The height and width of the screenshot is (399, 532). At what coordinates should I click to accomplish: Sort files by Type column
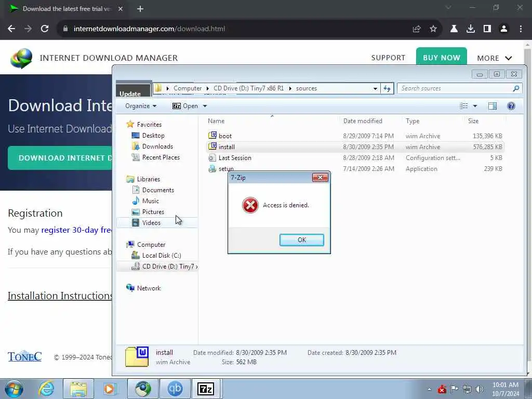click(x=413, y=121)
